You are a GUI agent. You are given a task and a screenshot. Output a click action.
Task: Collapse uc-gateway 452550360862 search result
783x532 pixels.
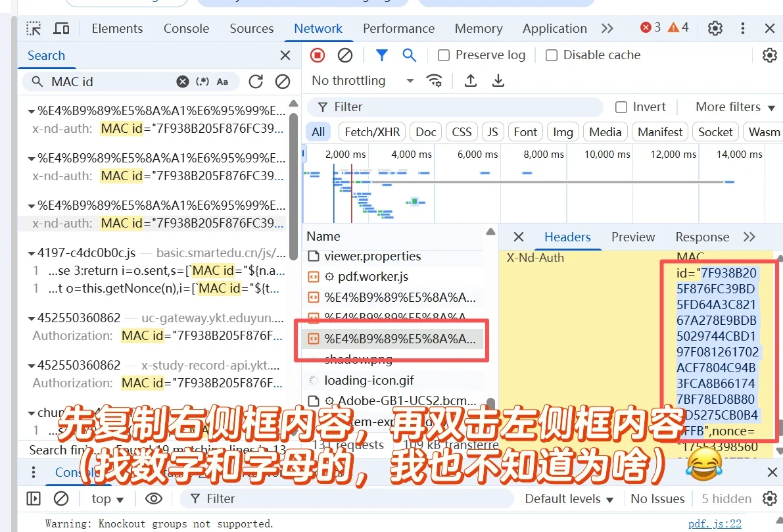[32, 318]
